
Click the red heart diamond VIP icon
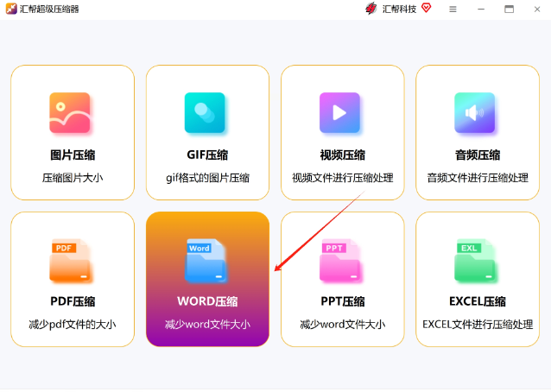pyautogui.click(x=426, y=8)
